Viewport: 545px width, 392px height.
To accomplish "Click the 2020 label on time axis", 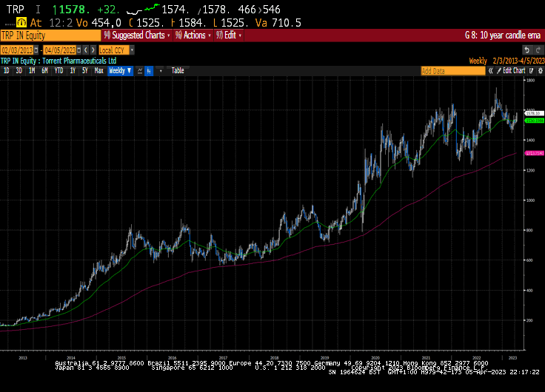I will point(375,358).
